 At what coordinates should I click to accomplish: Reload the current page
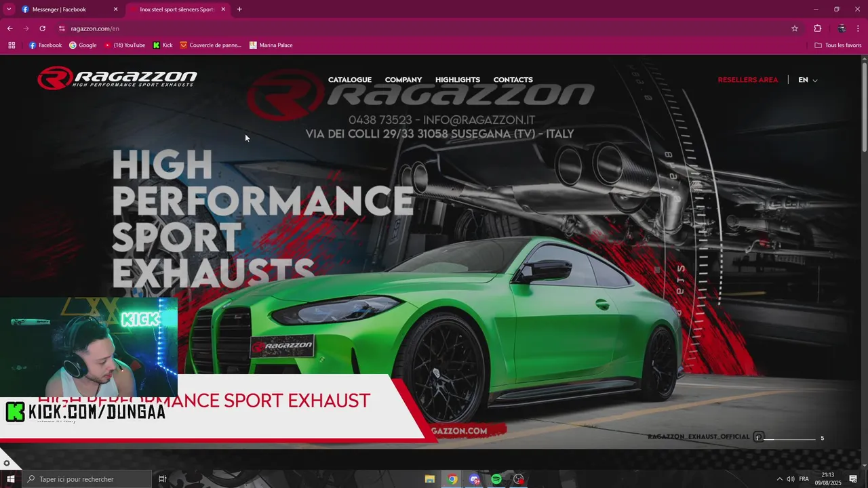point(42,28)
